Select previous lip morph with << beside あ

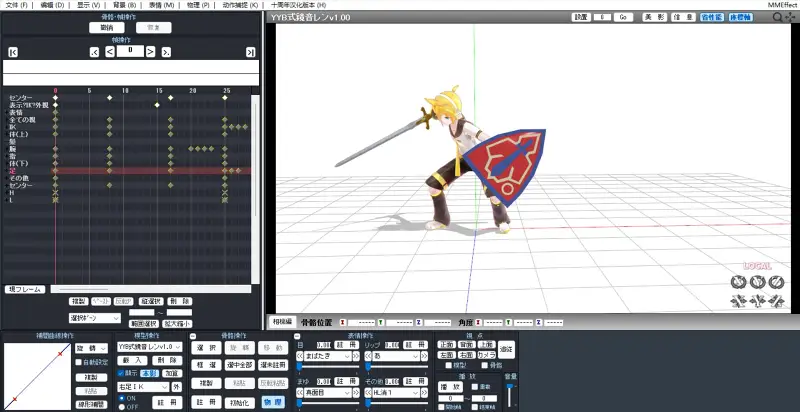coord(368,356)
